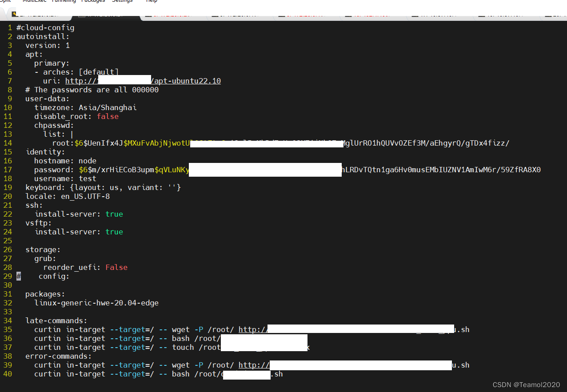Click the terminal icon on the active tab
The width and height of the screenshot is (567, 392).
coord(82,15)
